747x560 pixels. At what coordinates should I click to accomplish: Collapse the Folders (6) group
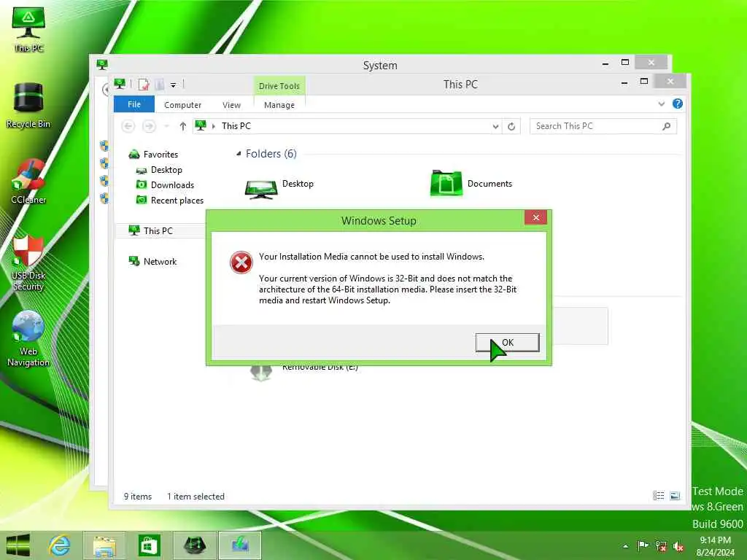[x=239, y=153]
